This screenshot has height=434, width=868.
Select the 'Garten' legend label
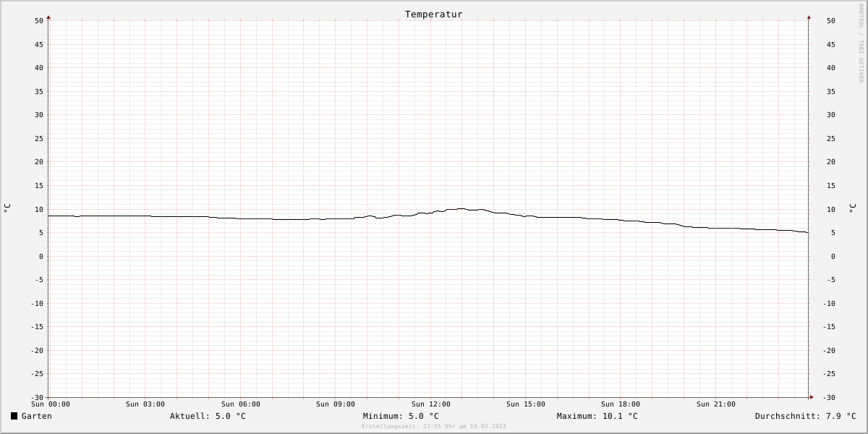pos(36,416)
